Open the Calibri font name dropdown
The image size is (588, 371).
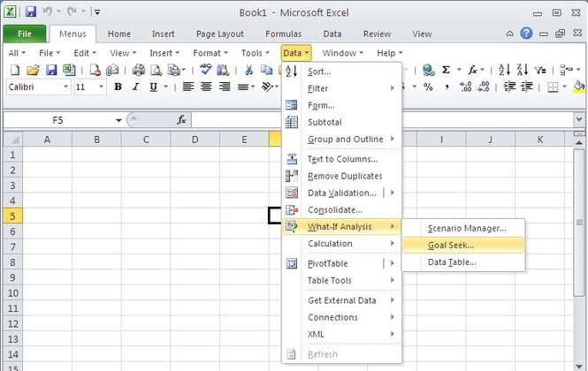coord(65,87)
